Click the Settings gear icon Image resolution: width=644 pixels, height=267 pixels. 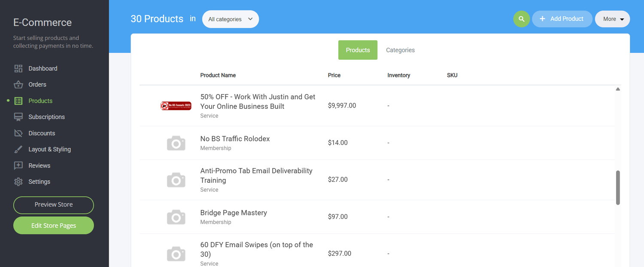pyautogui.click(x=18, y=181)
